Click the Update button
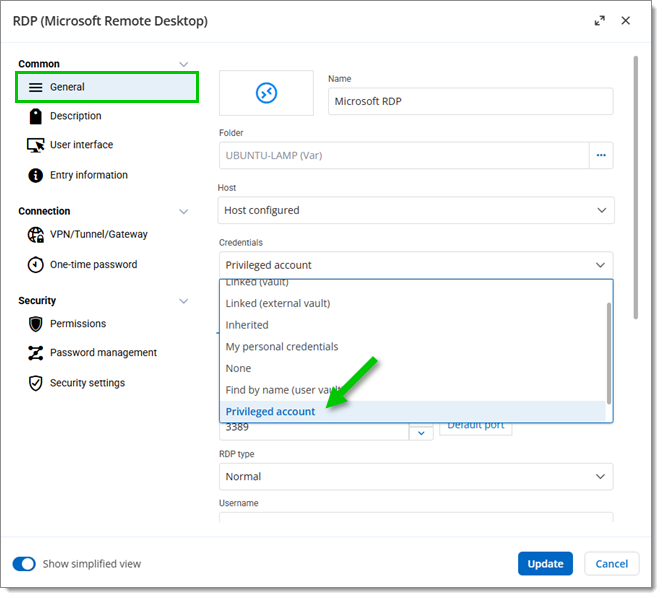Viewport: 662px width, 598px height. pos(545,564)
